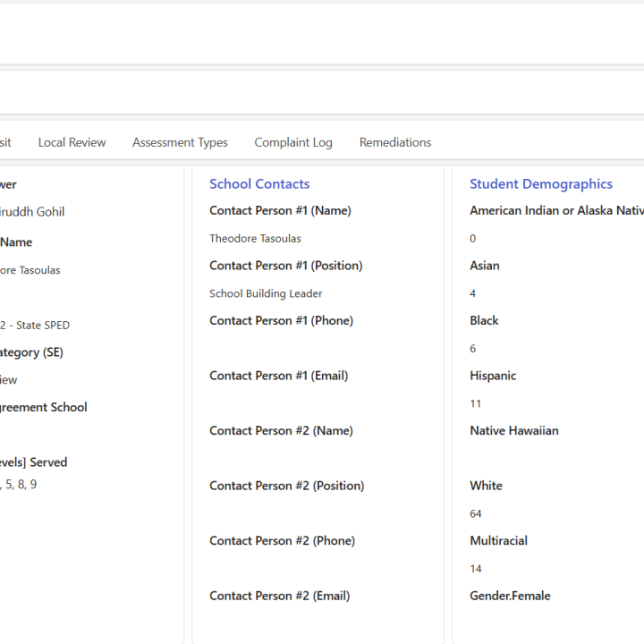Image resolution: width=644 pixels, height=644 pixels.
Task: Click the School Building Leader position value
Action: coord(266,293)
